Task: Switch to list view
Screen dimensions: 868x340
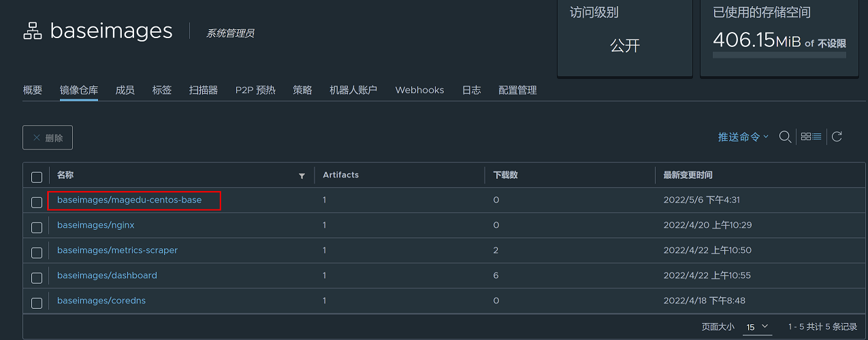Action: 817,137
